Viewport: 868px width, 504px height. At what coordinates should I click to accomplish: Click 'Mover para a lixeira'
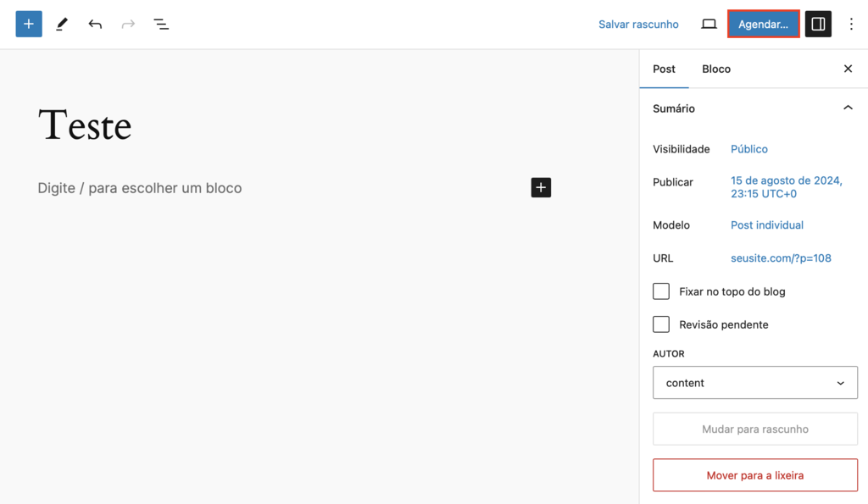pyautogui.click(x=754, y=474)
